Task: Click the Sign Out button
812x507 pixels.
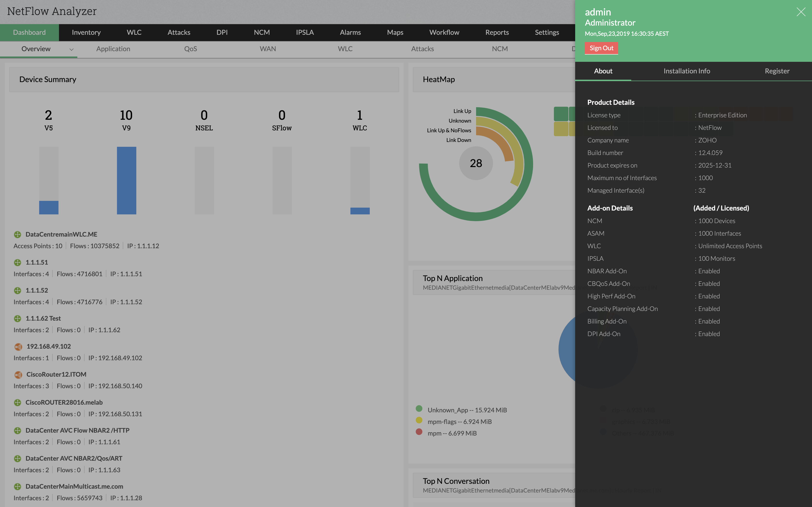Action: pyautogui.click(x=602, y=48)
